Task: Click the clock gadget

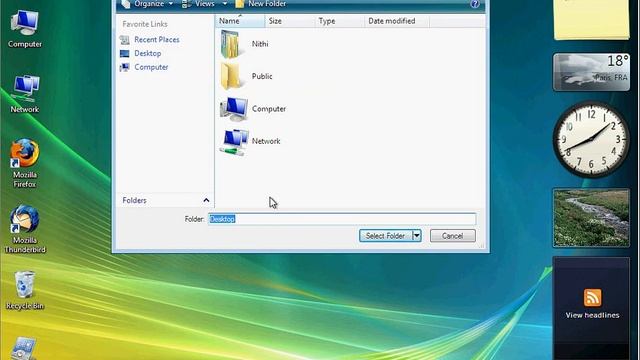Action: coord(591,139)
